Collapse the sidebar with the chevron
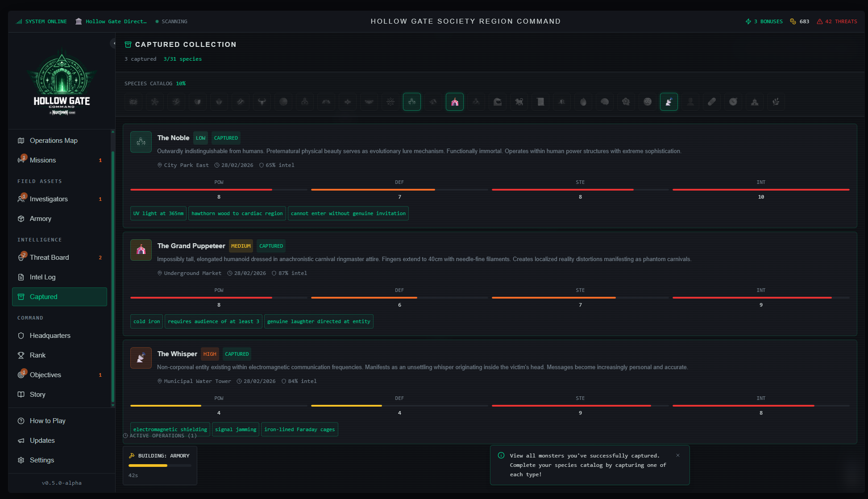The height and width of the screenshot is (499, 868). click(x=114, y=43)
